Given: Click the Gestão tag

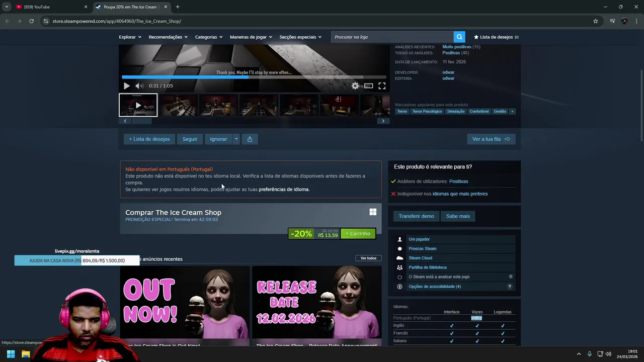Looking at the screenshot, I should [x=500, y=112].
